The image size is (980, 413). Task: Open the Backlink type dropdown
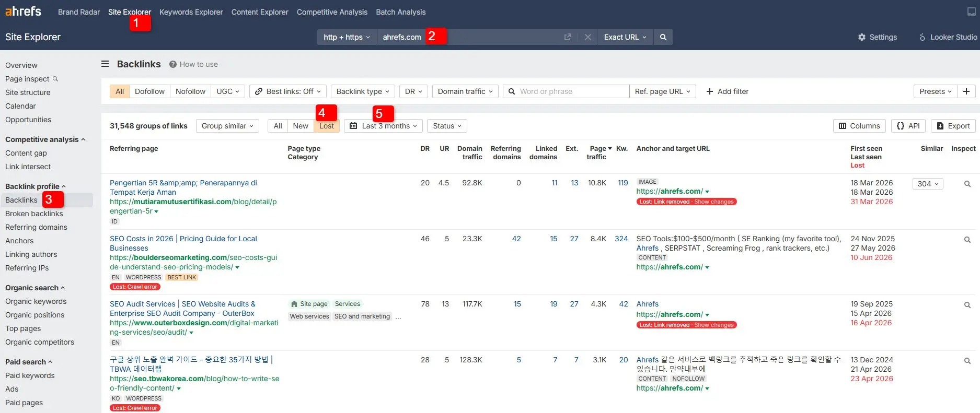coord(363,91)
